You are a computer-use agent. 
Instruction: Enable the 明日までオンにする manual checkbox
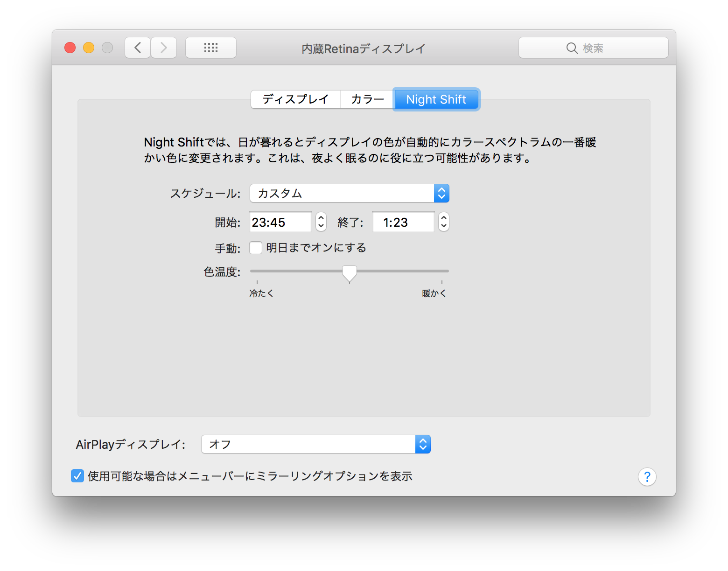click(256, 248)
